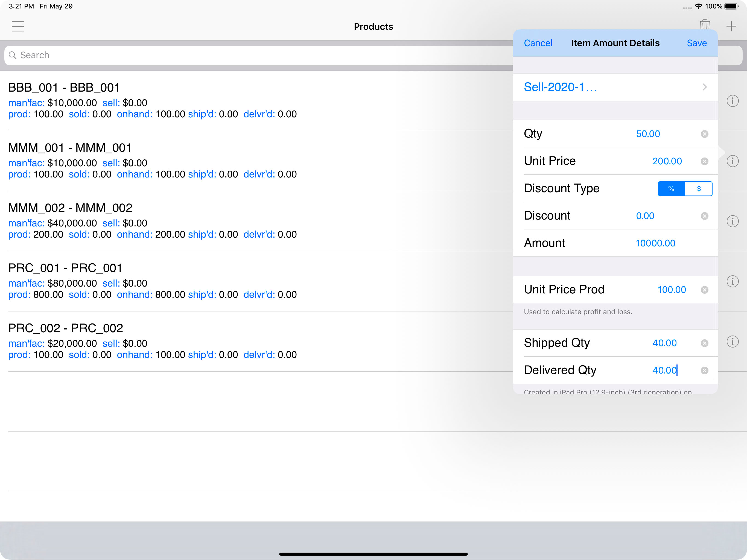
Task: Click the 3:21 PM clock
Action: 21,6
